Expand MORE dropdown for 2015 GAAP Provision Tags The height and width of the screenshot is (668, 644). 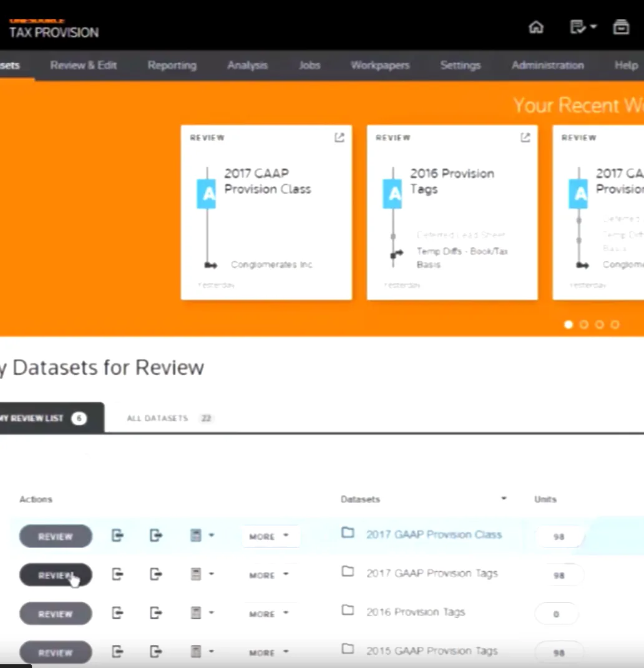[x=269, y=652]
